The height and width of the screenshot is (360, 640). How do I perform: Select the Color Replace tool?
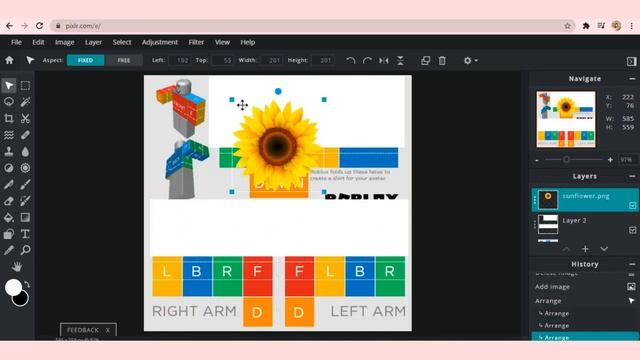coord(25,201)
